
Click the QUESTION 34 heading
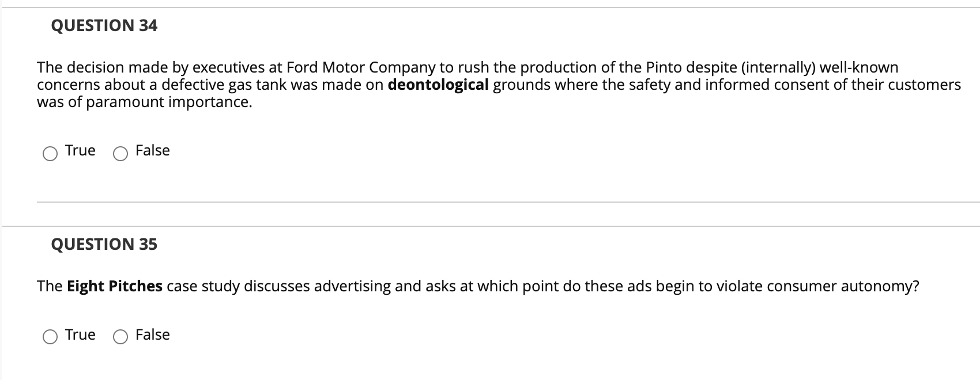(x=104, y=25)
